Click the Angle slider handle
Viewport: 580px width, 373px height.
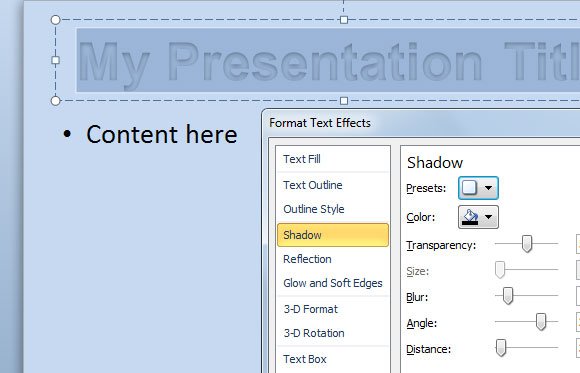[x=541, y=322]
